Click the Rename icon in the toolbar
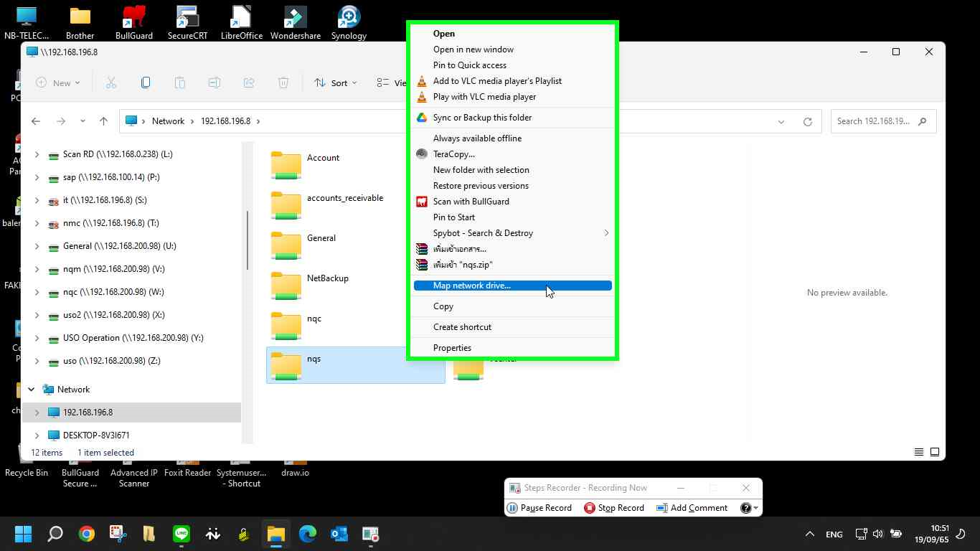 click(x=214, y=82)
